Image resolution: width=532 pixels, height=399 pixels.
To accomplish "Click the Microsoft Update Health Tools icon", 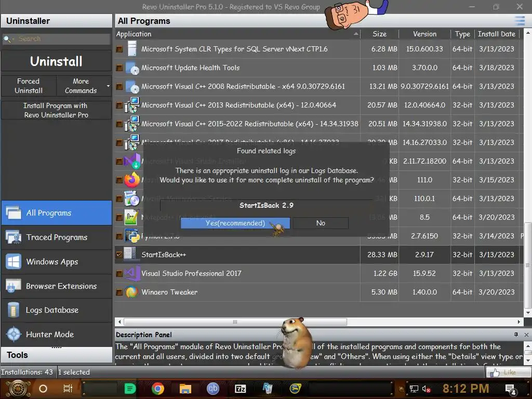I will pyautogui.click(x=132, y=68).
